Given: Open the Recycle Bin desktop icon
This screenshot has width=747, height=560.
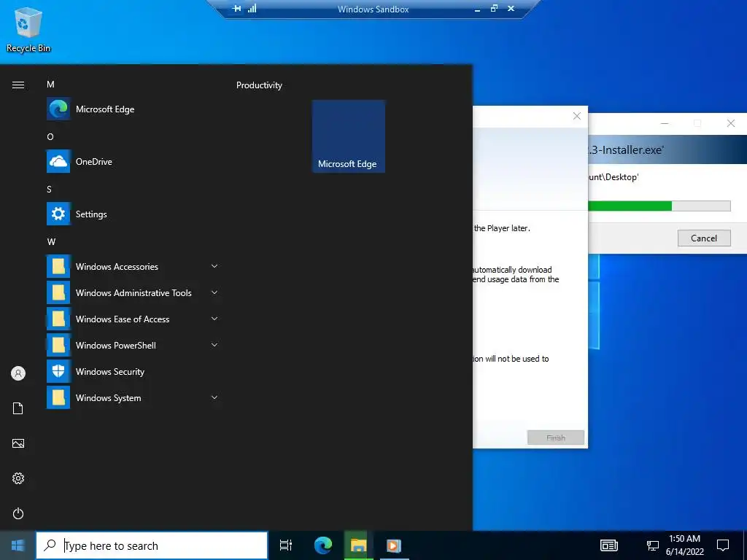Looking at the screenshot, I should pos(28,29).
